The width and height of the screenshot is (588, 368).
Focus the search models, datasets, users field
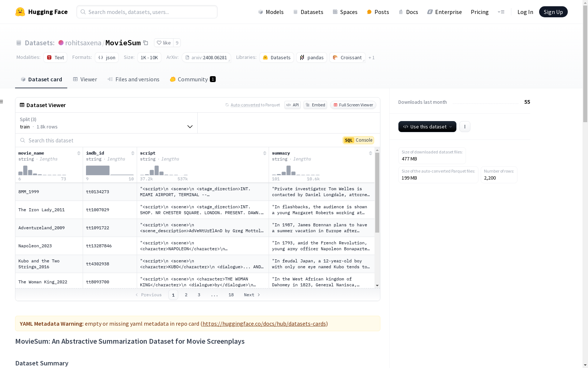147,12
